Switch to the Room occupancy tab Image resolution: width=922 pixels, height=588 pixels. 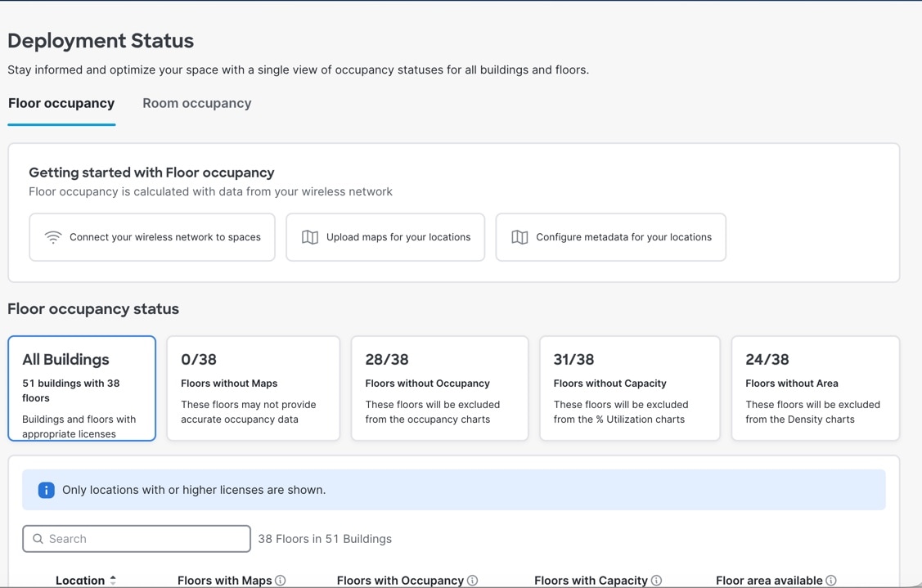(x=196, y=104)
